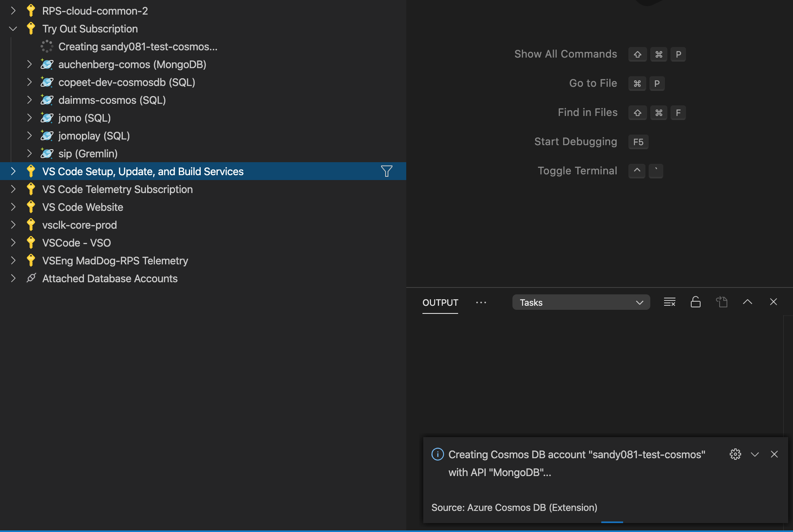Collapse the Try Out Subscription tree
Image resolution: width=793 pixels, height=532 pixels.
click(x=13, y=28)
